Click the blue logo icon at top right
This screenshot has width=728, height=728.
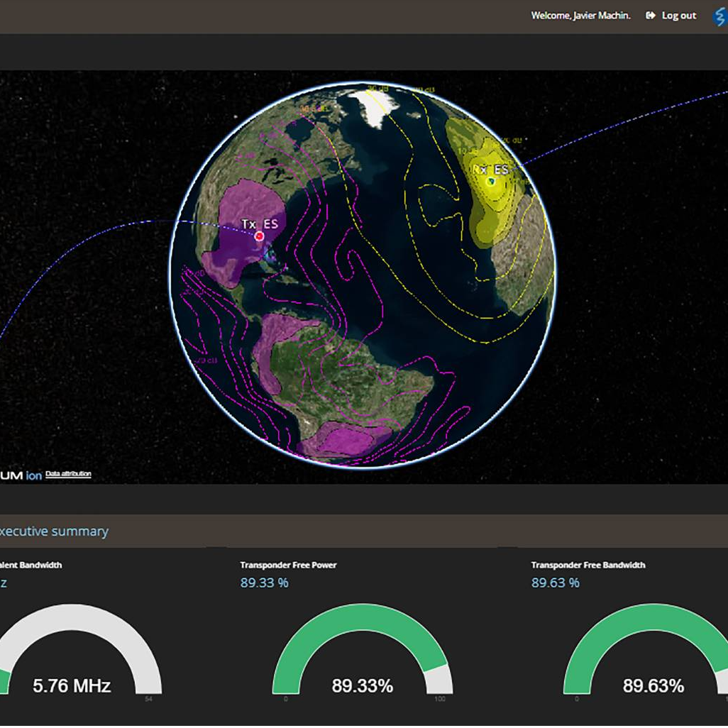pyautogui.click(x=719, y=16)
